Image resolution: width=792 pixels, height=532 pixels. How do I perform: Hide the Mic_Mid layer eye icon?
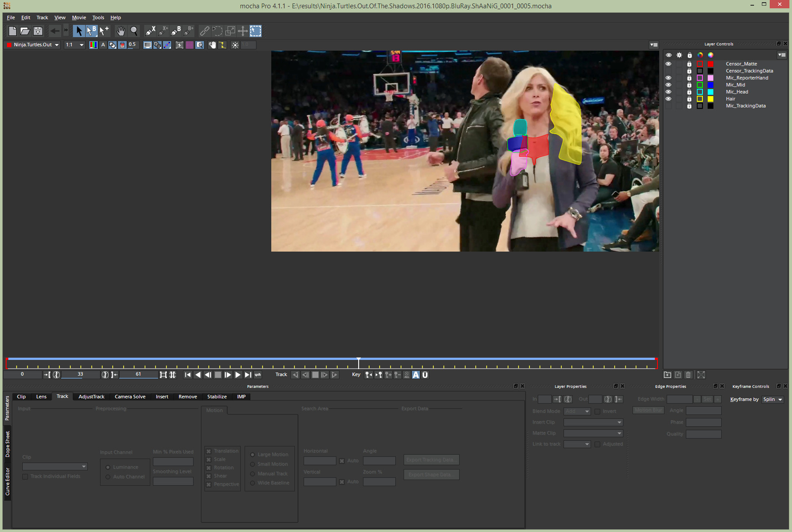(x=668, y=85)
